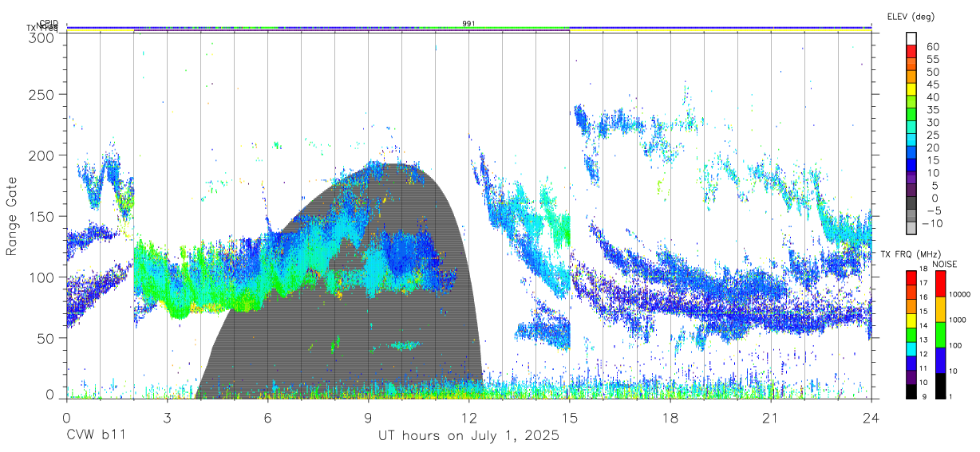Click the '250' tick on the Range Gate axis
The height and width of the screenshot is (452, 980).
42,95
